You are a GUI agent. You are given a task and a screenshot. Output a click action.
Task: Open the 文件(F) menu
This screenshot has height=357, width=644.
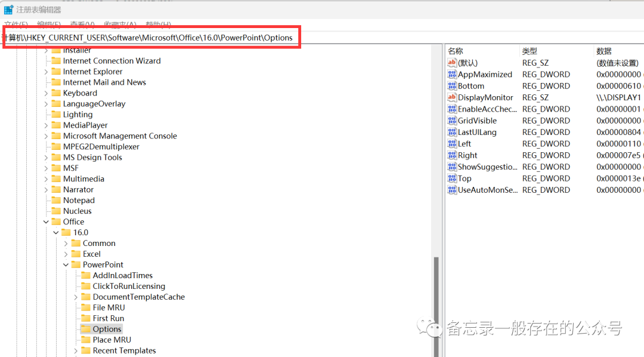16,24
